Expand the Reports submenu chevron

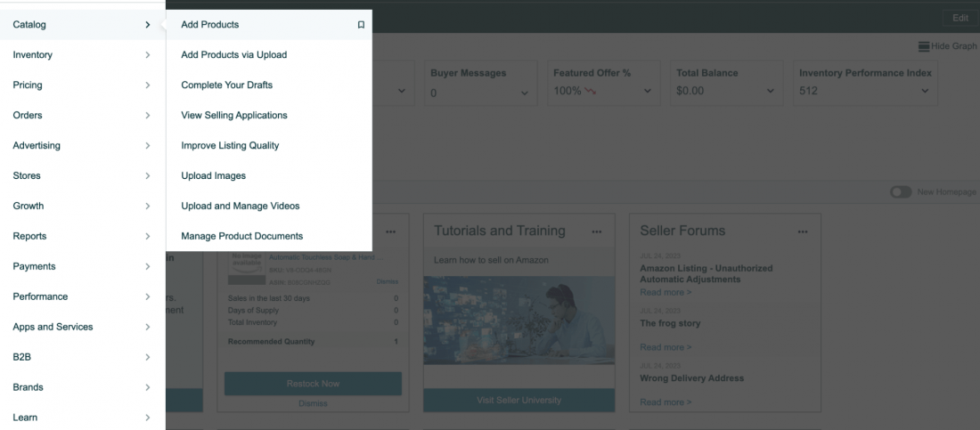pos(148,236)
